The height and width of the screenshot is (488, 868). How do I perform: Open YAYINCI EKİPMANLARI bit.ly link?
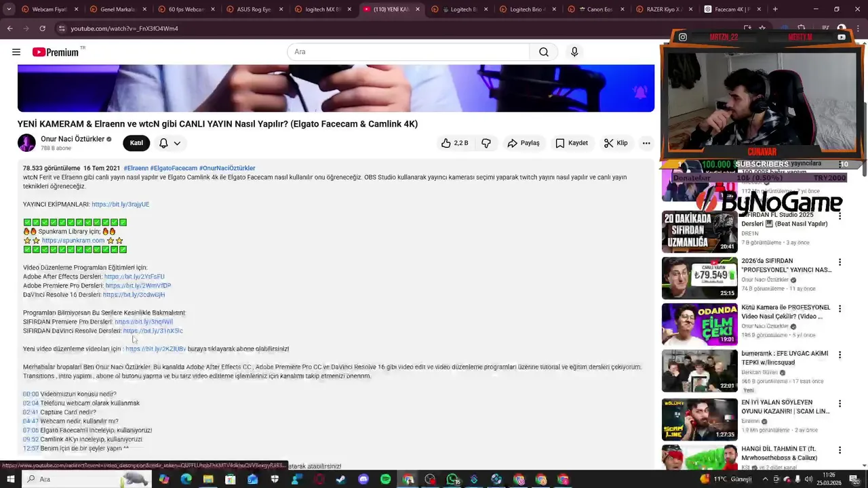coord(121,204)
